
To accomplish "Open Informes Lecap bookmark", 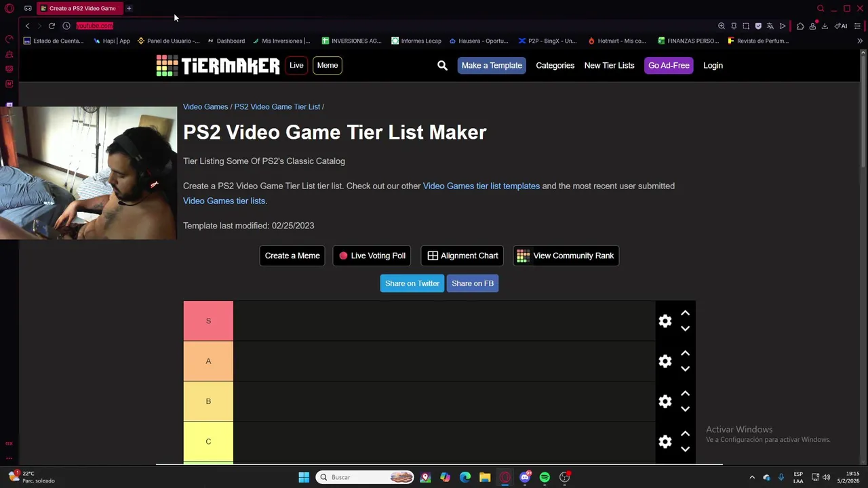I will click(416, 41).
